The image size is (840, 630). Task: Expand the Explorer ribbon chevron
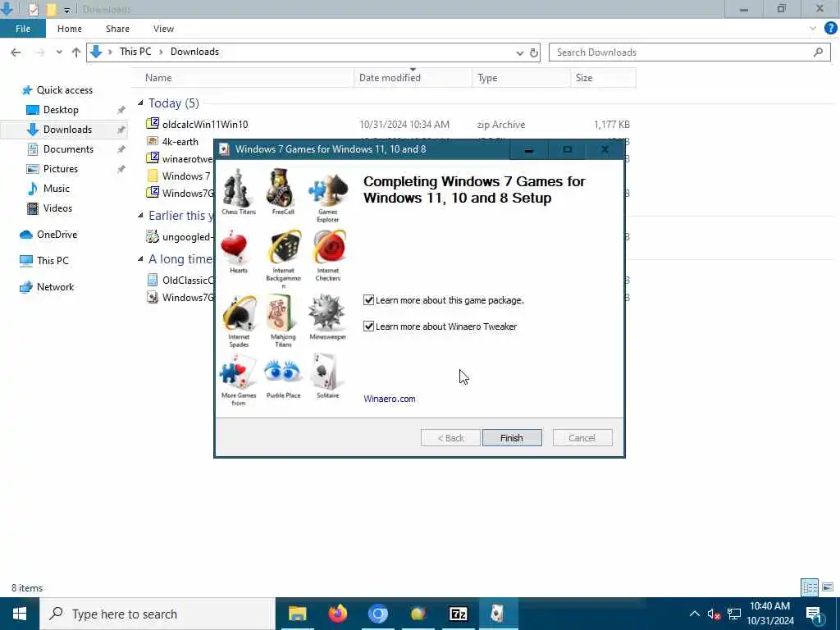813,29
